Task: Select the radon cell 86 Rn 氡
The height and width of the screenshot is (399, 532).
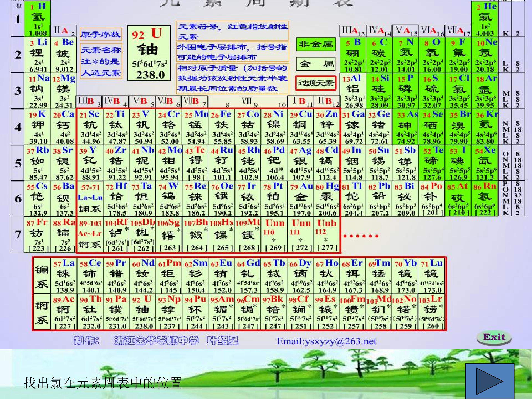Action: point(484,198)
